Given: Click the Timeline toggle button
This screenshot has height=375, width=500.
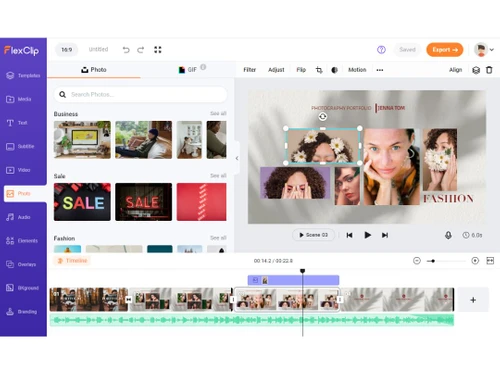Looking at the screenshot, I should (72, 261).
